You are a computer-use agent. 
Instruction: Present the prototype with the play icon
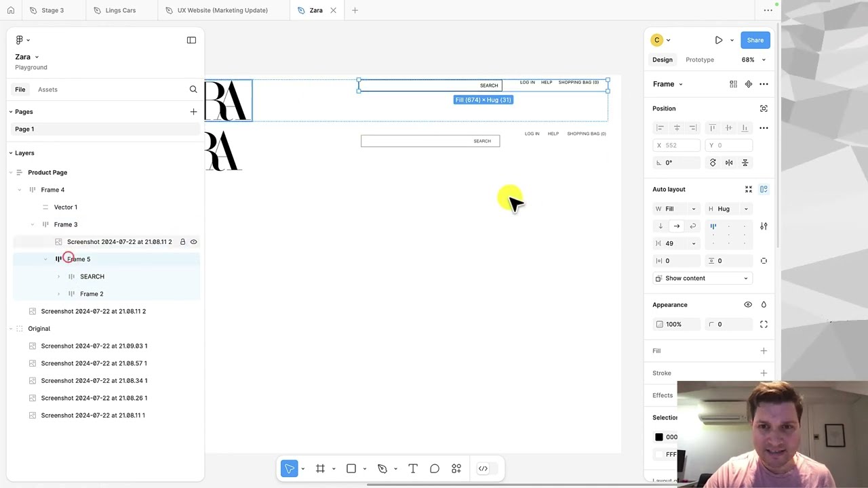[719, 40]
